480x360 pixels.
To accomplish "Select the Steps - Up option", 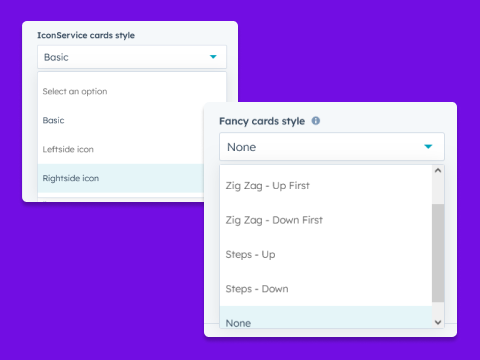I will 326,255.
